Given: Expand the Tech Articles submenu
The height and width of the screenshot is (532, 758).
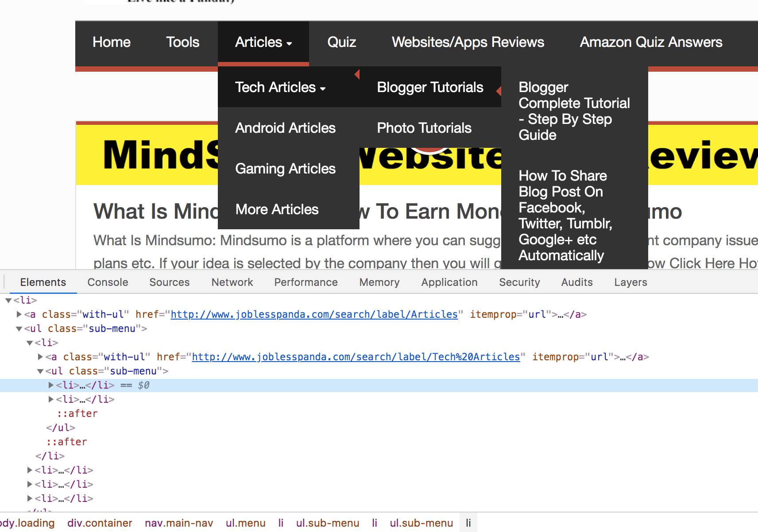Looking at the screenshot, I should [280, 87].
